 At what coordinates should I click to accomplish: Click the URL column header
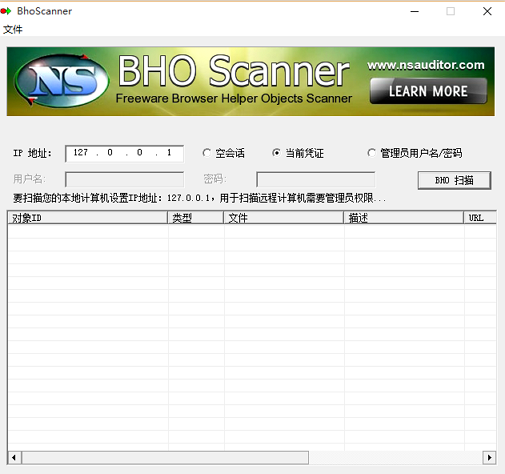[480, 218]
